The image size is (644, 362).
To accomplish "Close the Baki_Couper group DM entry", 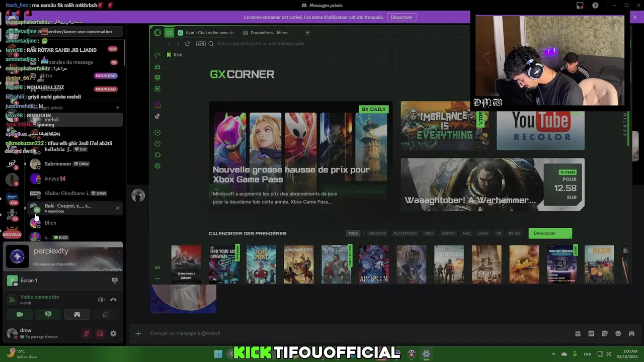I will [x=118, y=208].
